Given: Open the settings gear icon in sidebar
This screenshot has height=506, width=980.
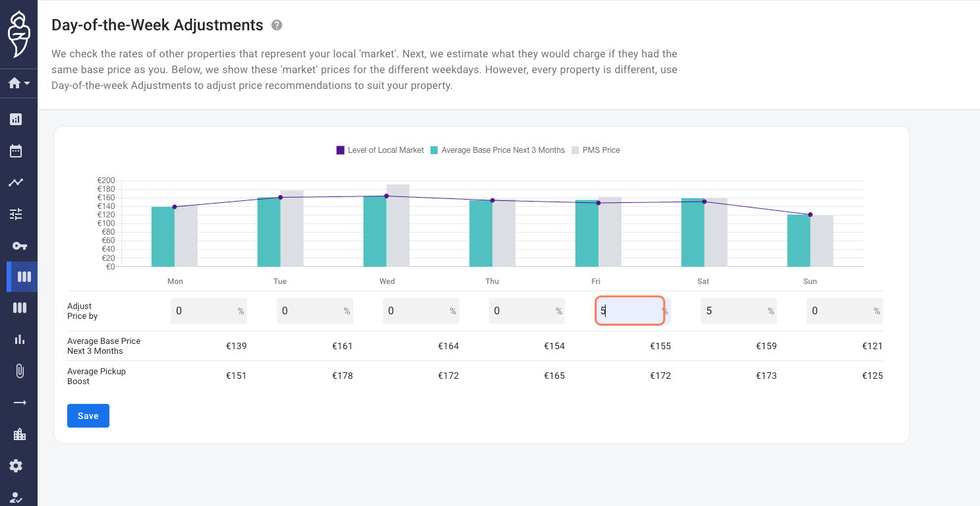Looking at the screenshot, I should 16,466.
